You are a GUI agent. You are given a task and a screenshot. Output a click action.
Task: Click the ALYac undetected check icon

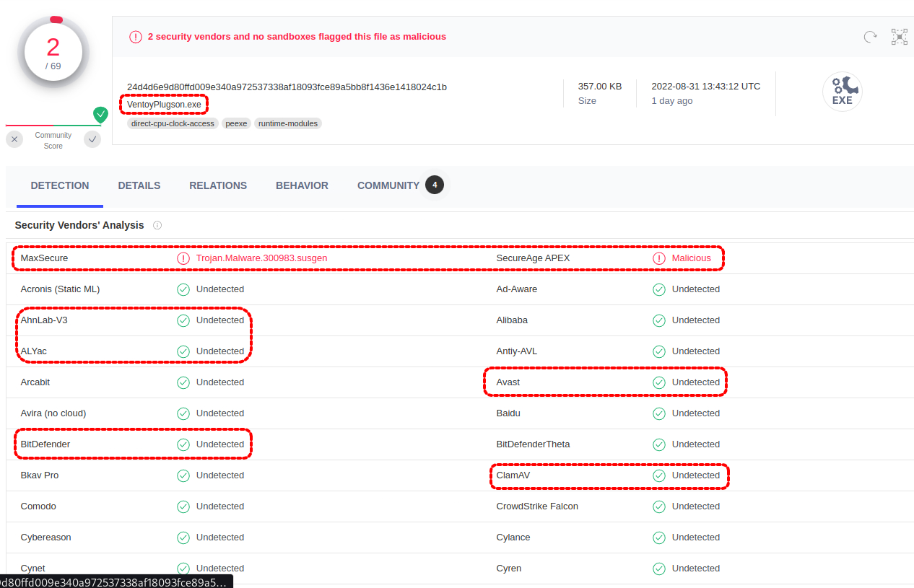183,351
